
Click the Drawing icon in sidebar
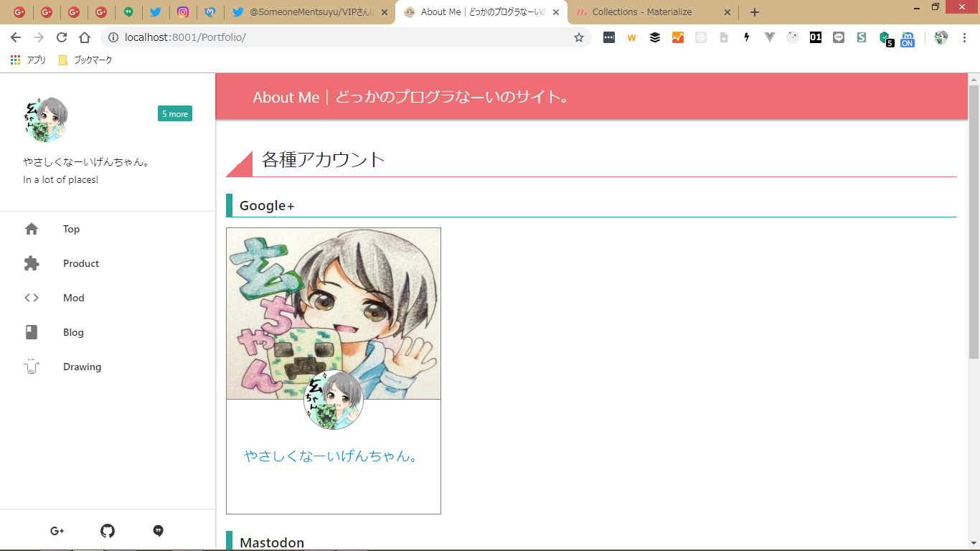click(x=32, y=367)
